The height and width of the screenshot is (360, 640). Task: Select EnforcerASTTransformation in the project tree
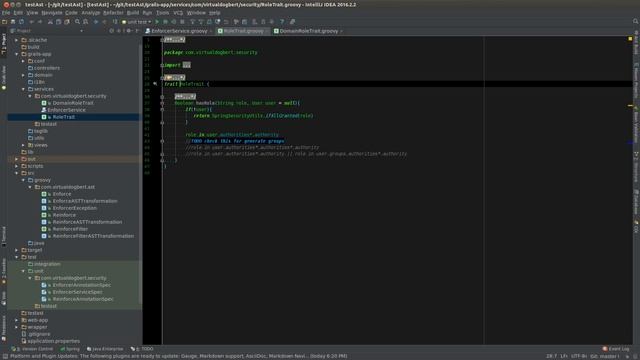[x=85, y=201]
